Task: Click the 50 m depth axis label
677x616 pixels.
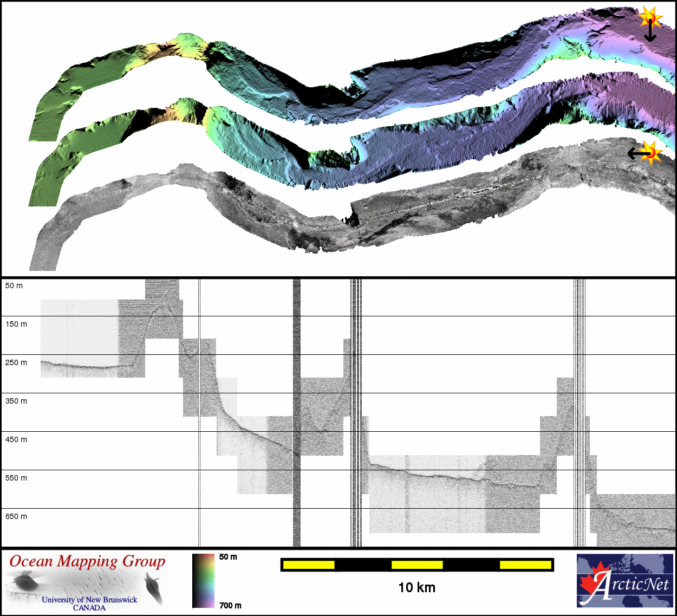Action: pos(14,286)
